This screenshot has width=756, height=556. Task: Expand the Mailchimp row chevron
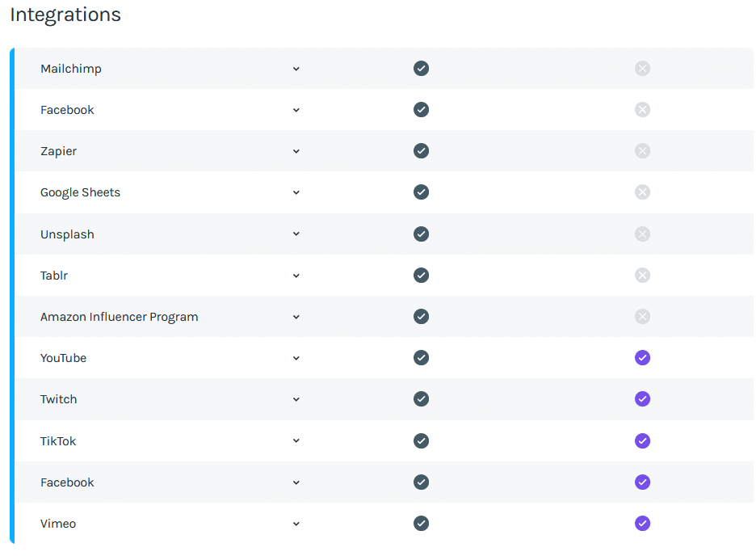296,69
